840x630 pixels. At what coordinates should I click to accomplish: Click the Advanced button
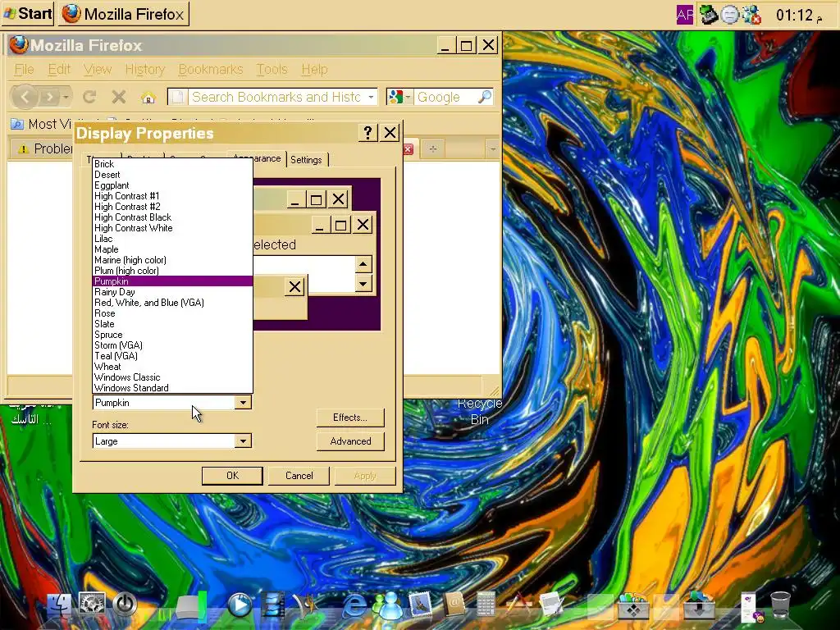click(x=350, y=441)
